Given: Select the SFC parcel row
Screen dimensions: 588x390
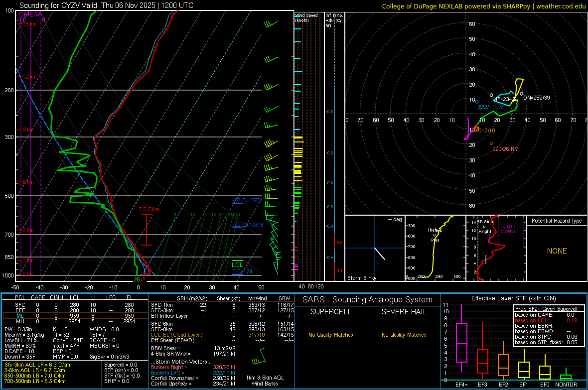Looking at the screenshot, I should point(75,305).
